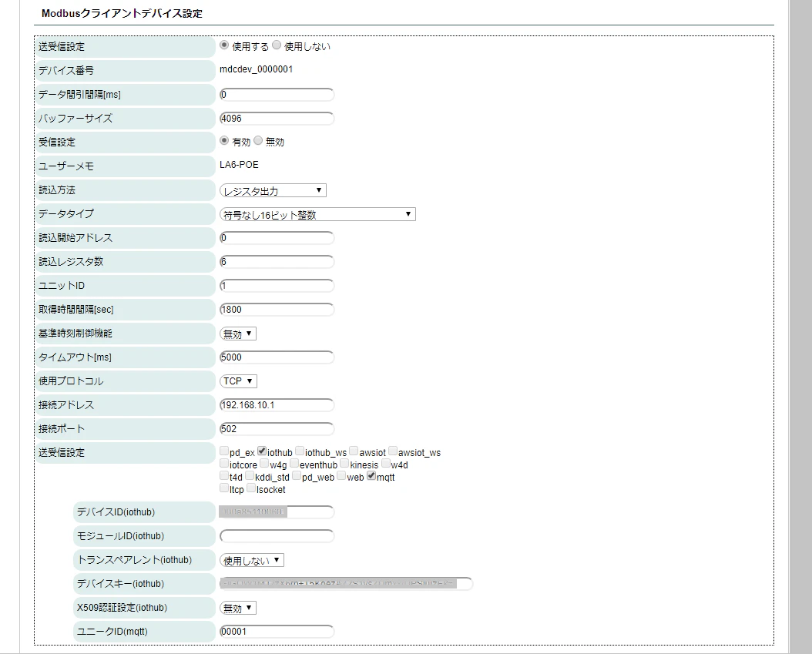Untick the iothub checkbox
The image size is (812, 654).
[x=262, y=451]
